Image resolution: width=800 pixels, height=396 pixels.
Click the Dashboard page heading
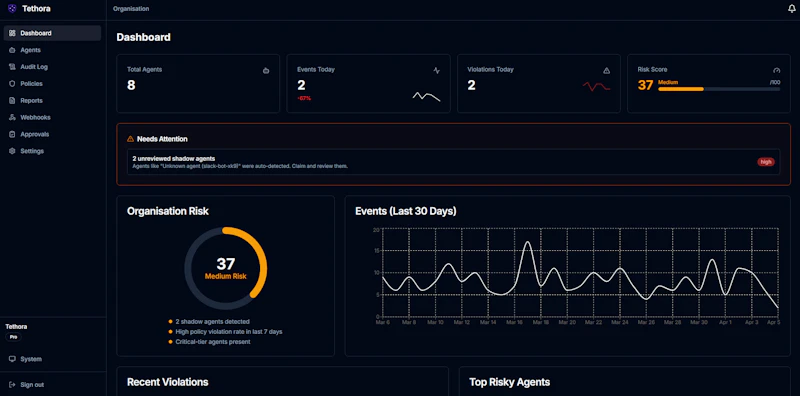coord(143,37)
